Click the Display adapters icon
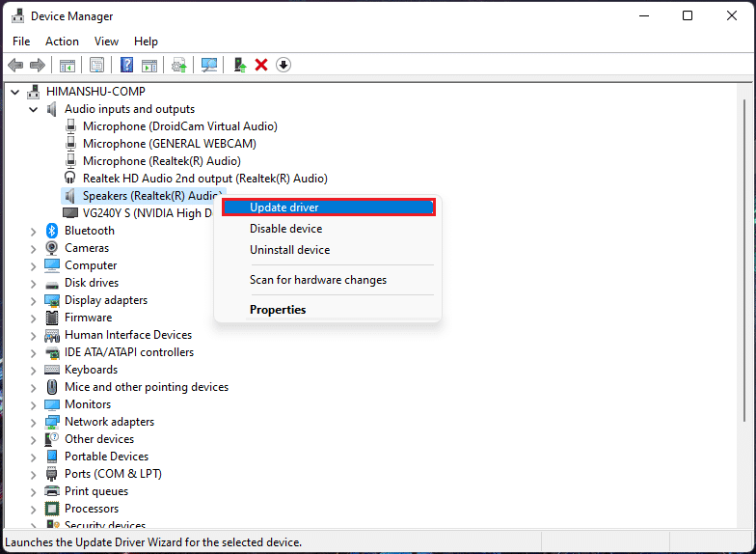The image size is (756, 554). pyautogui.click(x=52, y=300)
